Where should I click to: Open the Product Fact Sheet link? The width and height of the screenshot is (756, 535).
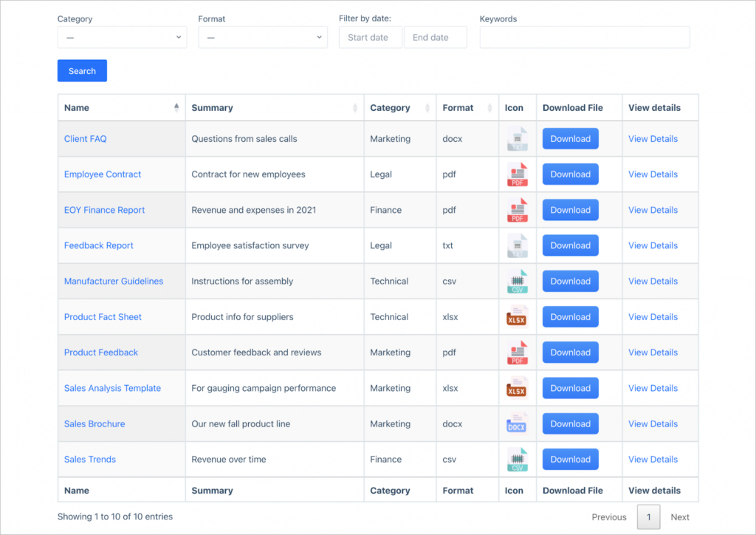[x=103, y=317]
